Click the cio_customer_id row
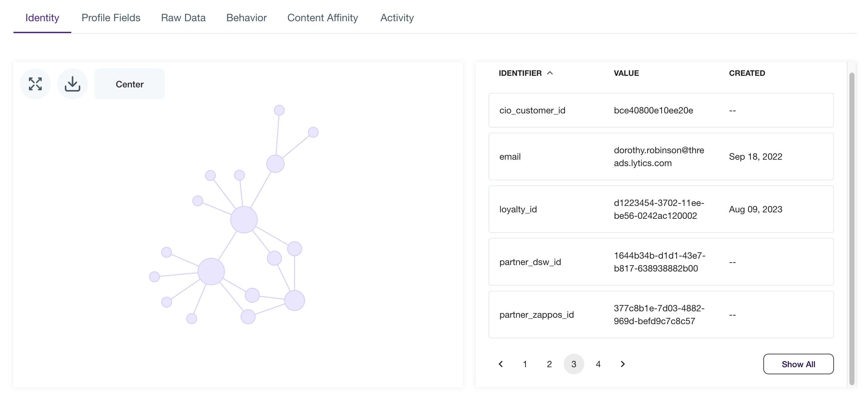868x399 pixels. (661, 110)
